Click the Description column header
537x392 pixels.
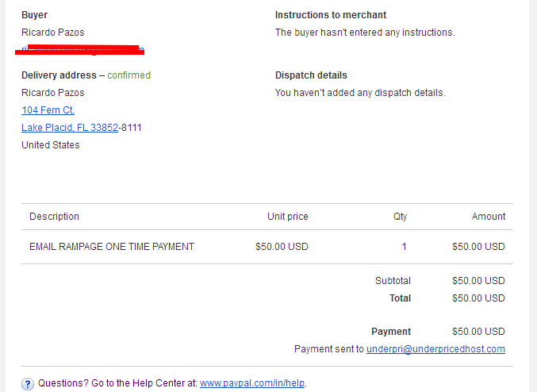54,217
